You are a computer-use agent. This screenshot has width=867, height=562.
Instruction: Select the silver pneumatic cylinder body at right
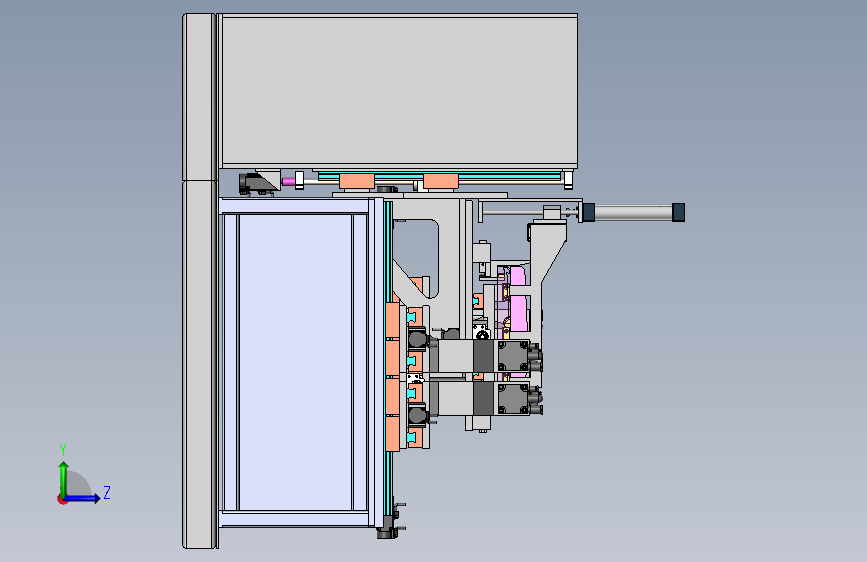tap(633, 212)
